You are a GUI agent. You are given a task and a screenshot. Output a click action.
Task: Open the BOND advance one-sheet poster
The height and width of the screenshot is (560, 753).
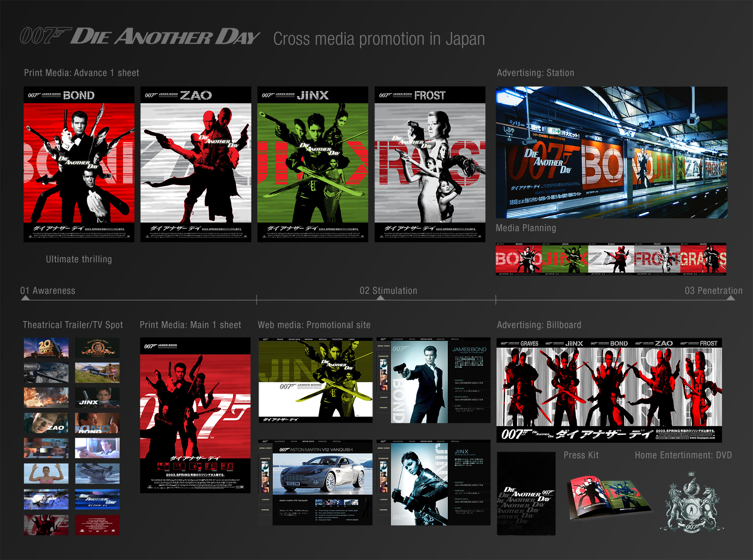click(x=79, y=164)
